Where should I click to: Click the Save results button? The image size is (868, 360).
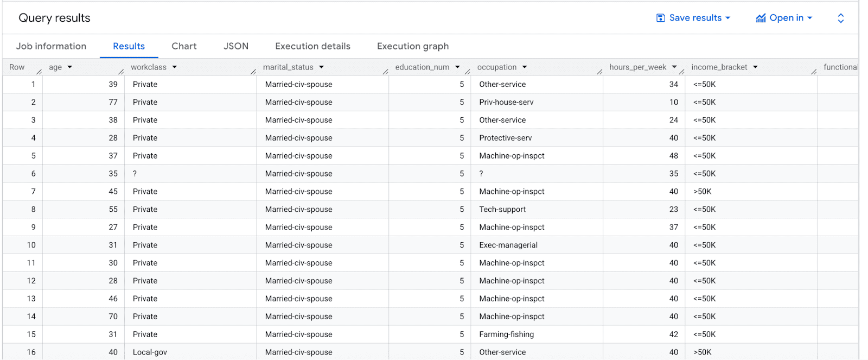(695, 18)
